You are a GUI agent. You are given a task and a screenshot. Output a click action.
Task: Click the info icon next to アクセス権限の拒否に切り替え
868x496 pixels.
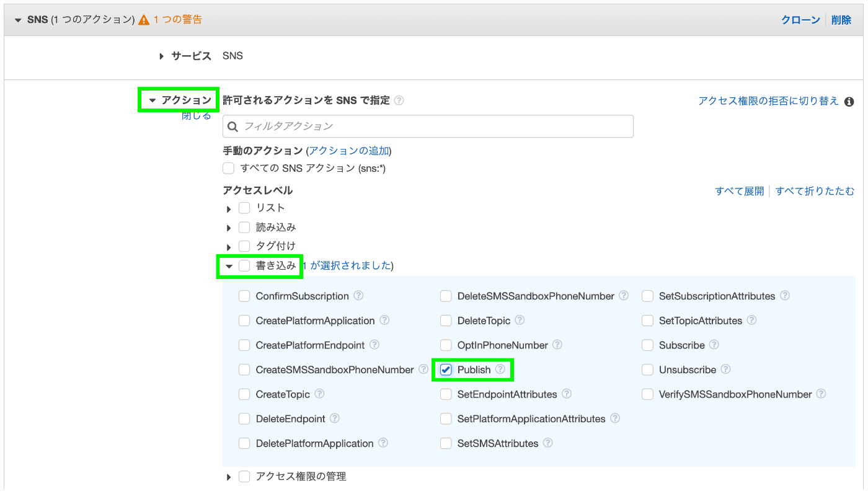pos(849,102)
